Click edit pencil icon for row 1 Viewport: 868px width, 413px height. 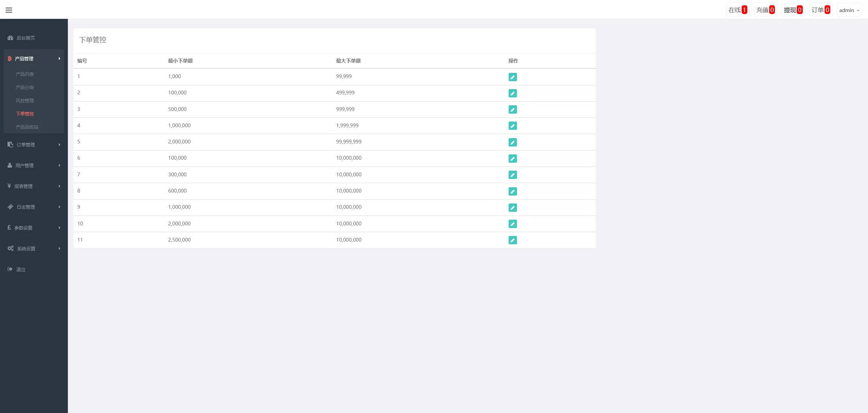tap(512, 77)
